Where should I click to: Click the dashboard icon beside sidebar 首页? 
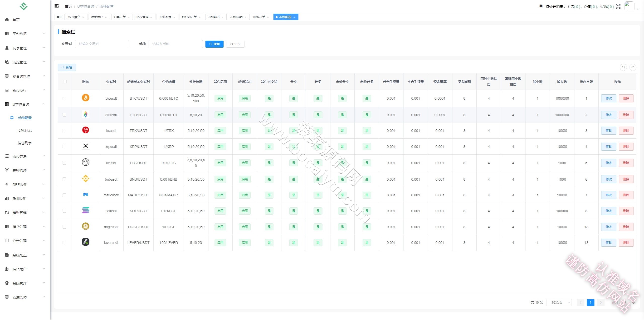pos(7,20)
